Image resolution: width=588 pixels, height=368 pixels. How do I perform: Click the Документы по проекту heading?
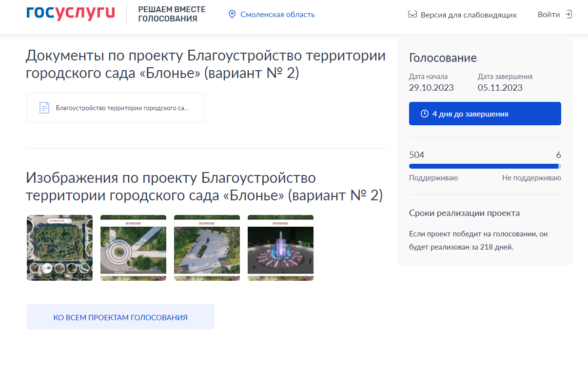click(206, 64)
